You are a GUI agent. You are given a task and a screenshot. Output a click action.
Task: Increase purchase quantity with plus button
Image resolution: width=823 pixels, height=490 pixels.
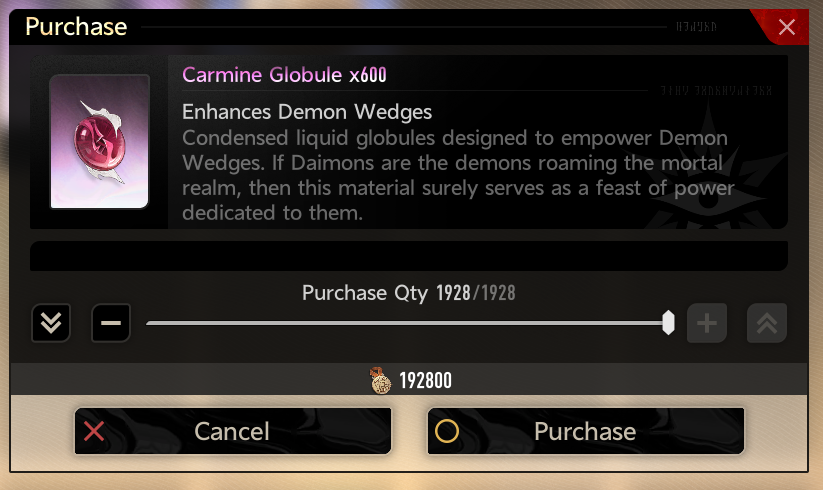coord(706,323)
